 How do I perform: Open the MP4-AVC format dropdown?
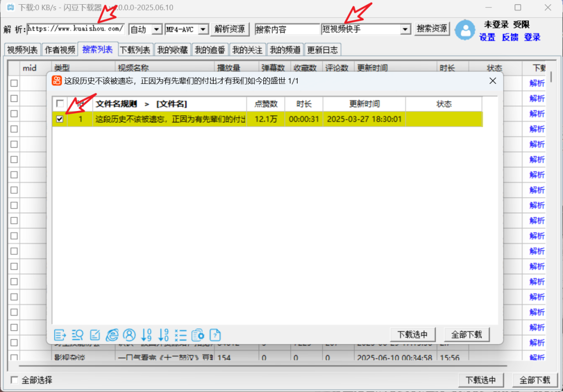(203, 29)
